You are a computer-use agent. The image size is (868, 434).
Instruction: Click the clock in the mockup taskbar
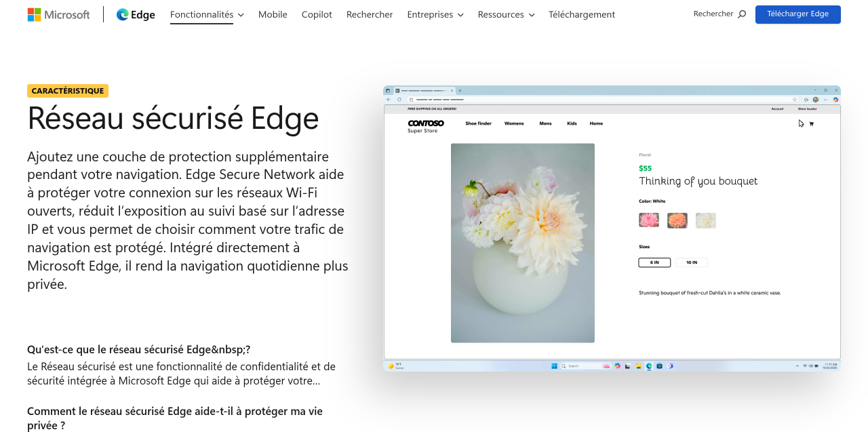point(831,366)
